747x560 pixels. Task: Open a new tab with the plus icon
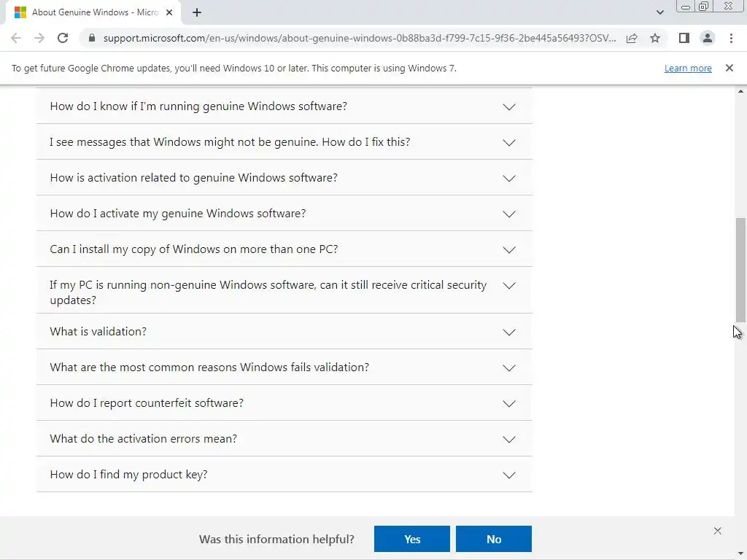(x=196, y=12)
